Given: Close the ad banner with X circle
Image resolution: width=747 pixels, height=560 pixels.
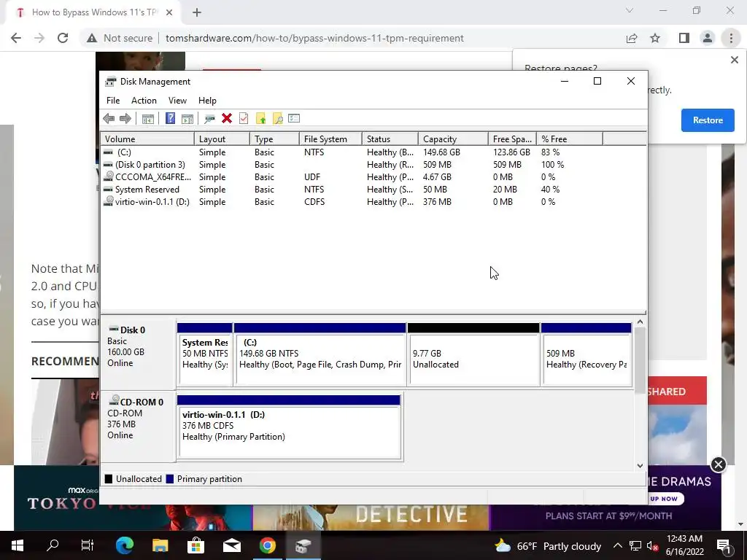Looking at the screenshot, I should [718, 464].
